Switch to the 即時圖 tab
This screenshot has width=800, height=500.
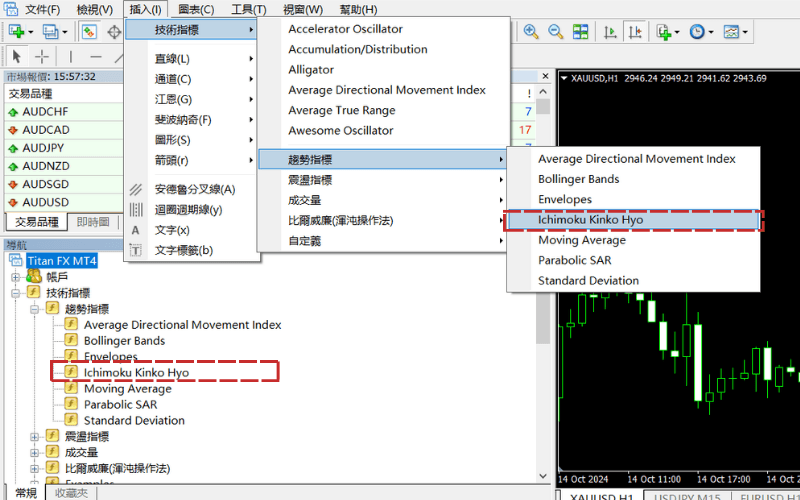pos(93,222)
